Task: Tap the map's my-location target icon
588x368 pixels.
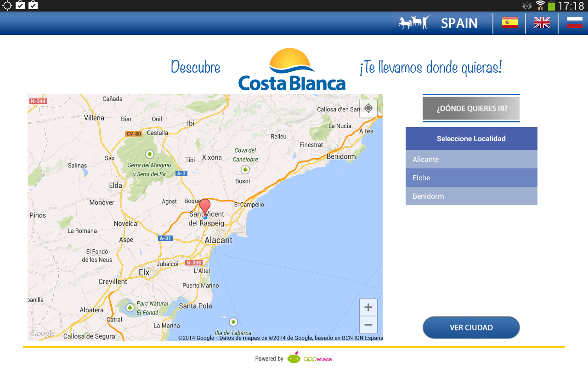Action: coord(368,108)
